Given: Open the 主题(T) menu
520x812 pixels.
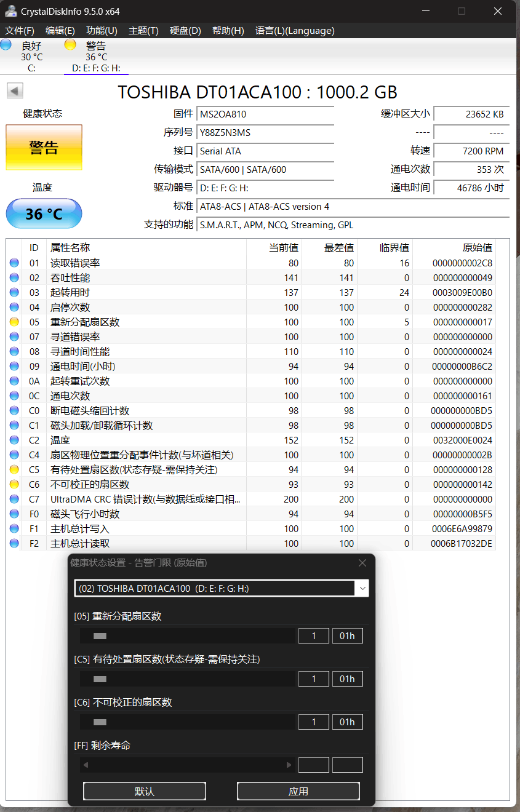Looking at the screenshot, I should [143, 30].
